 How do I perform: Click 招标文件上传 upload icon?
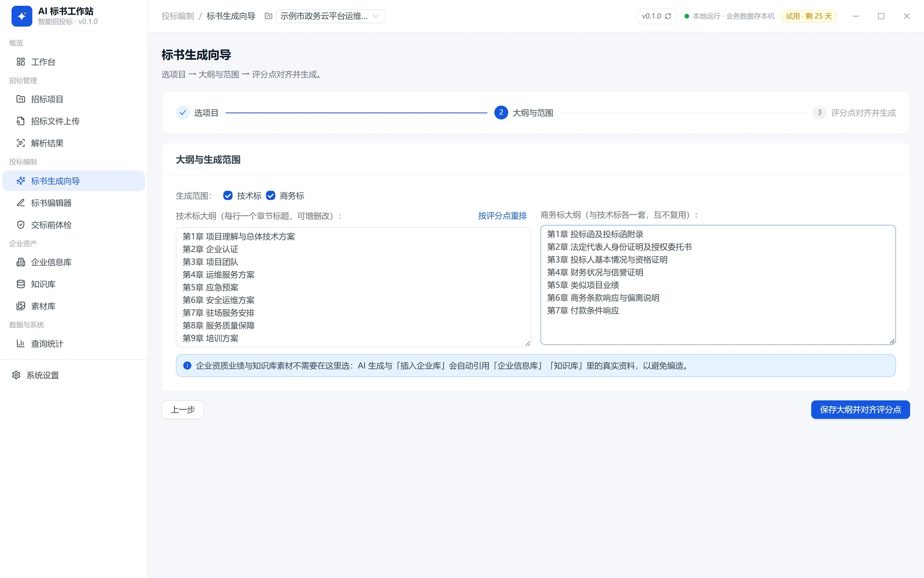(x=21, y=121)
